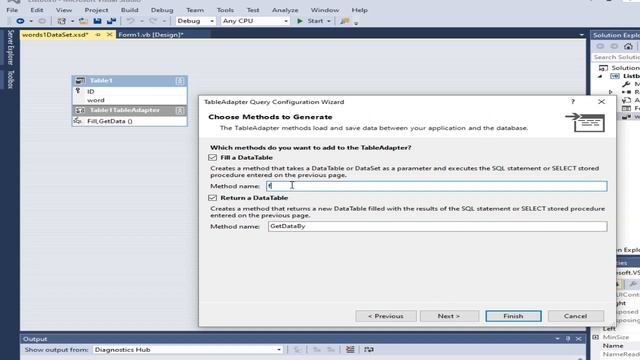The image size is (640, 360).
Task: Click the Save All toolbar icon
Action: tap(111, 21)
